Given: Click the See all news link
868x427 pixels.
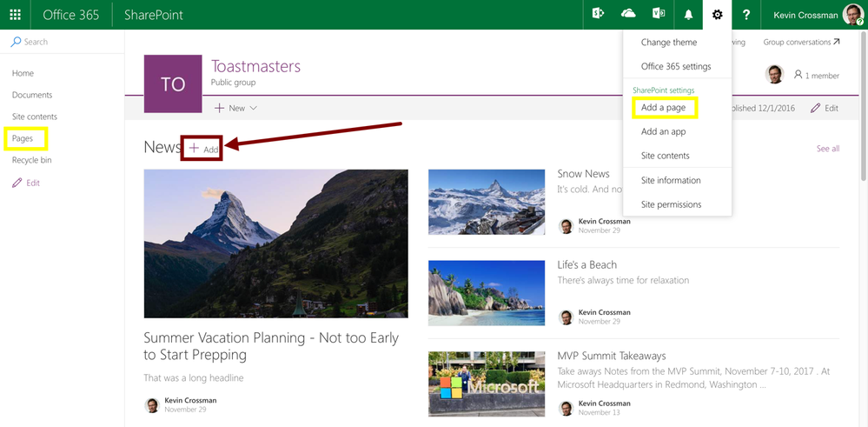Looking at the screenshot, I should click(827, 149).
